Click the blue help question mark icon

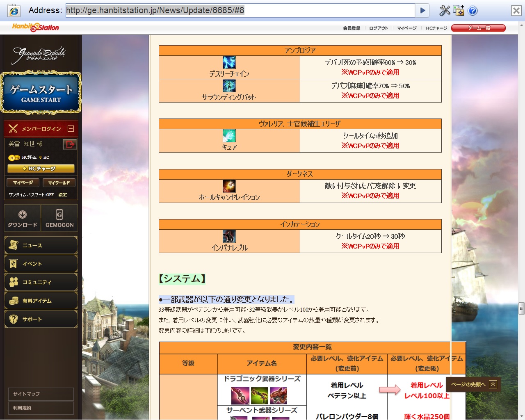click(472, 11)
